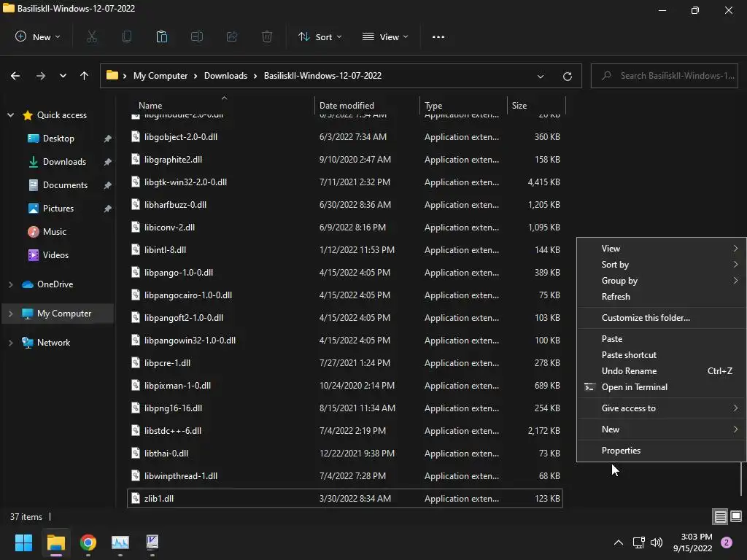Expand the OneDrive tree node

pos(10,284)
